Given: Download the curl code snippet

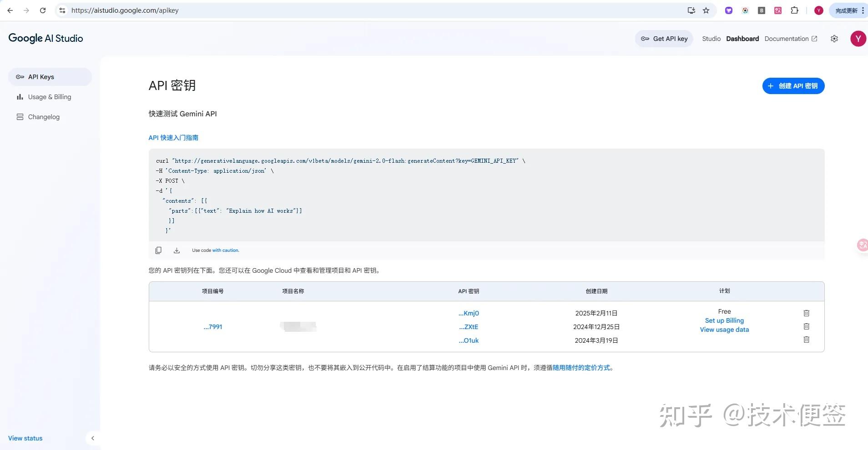Looking at the screenshot, I should point(176,250).
